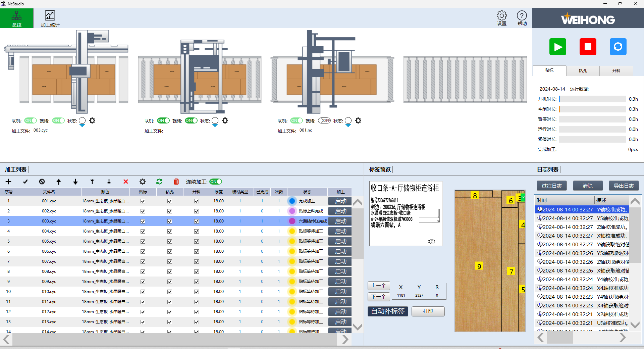This screenshot has height=349, width=644.
Task: Click the 自动补标签 button
Action: point(388,311)
